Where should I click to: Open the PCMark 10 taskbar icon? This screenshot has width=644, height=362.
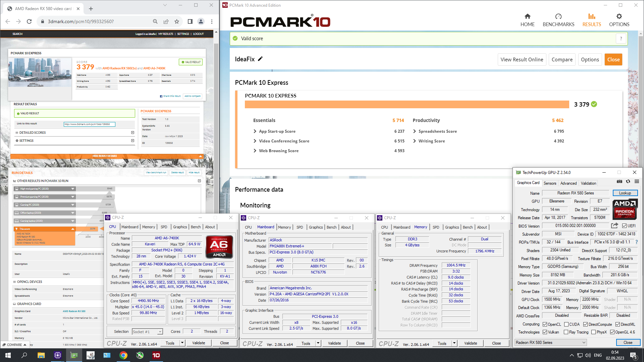coord(156,355)
